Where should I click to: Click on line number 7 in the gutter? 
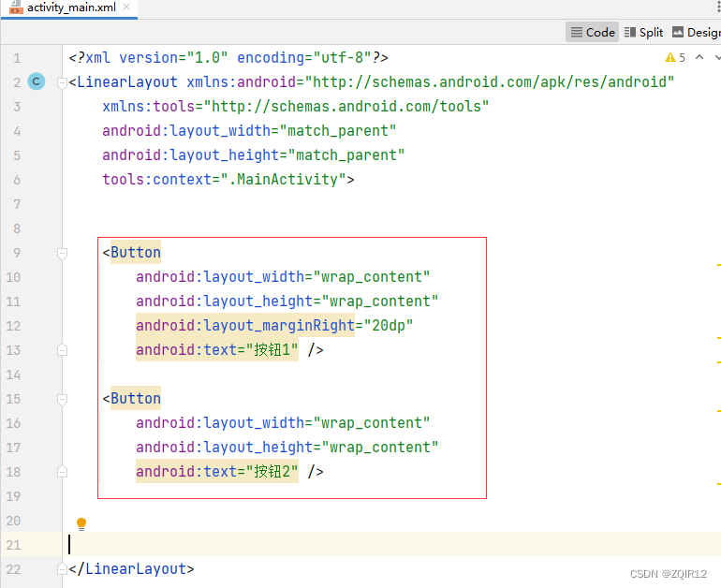click(x=17, y=204)
